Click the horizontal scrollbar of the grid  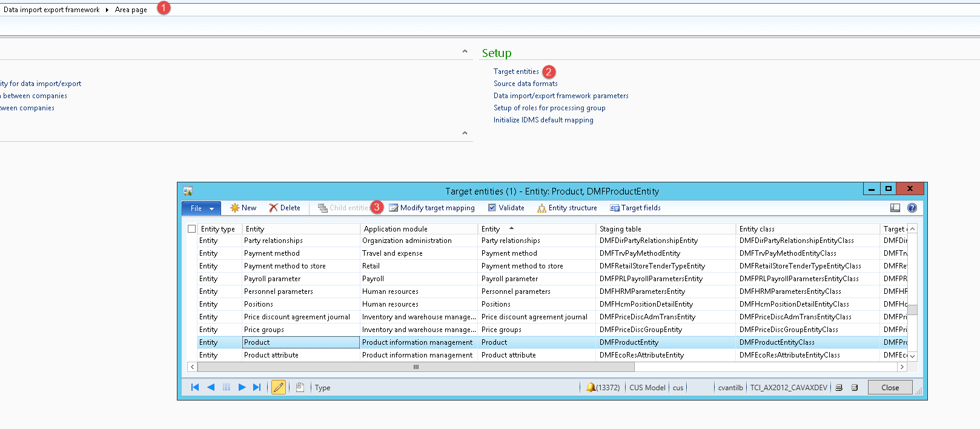416,367
